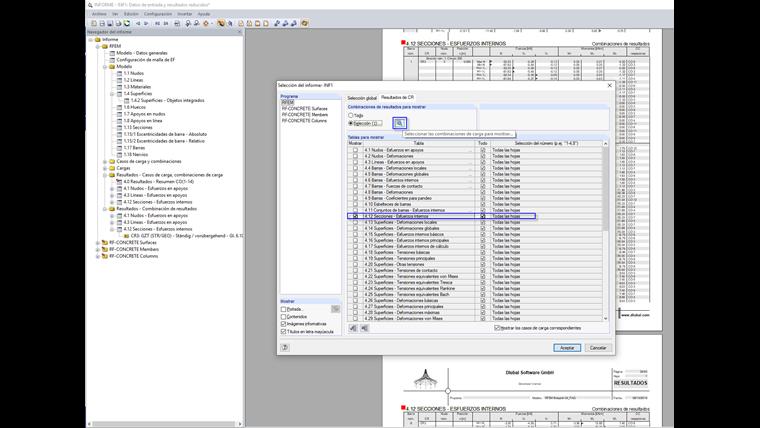Select RF-CONCRETE Members in Programa list
The image size is (760, 428).
(305, 114)
